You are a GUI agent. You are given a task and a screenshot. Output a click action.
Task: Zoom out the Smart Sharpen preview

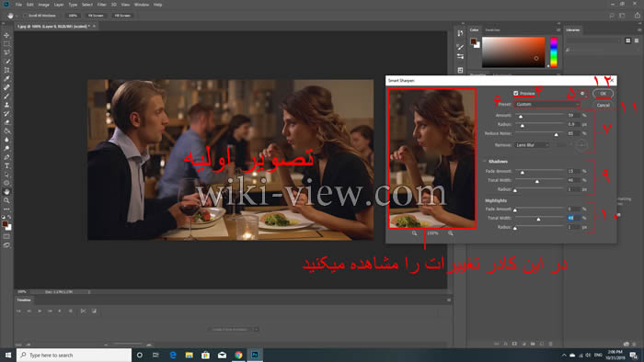(x=414, y=232)
